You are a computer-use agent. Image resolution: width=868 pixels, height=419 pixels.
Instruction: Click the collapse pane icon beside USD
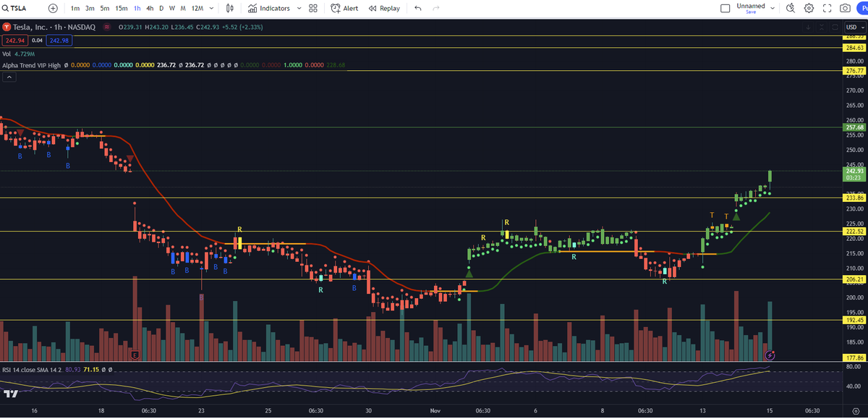click(x=822, y=27)
